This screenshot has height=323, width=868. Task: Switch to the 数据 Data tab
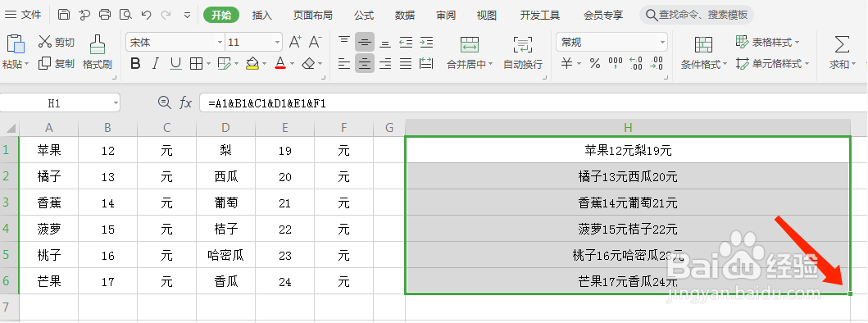pyautogui.click(x=405, y=15)
